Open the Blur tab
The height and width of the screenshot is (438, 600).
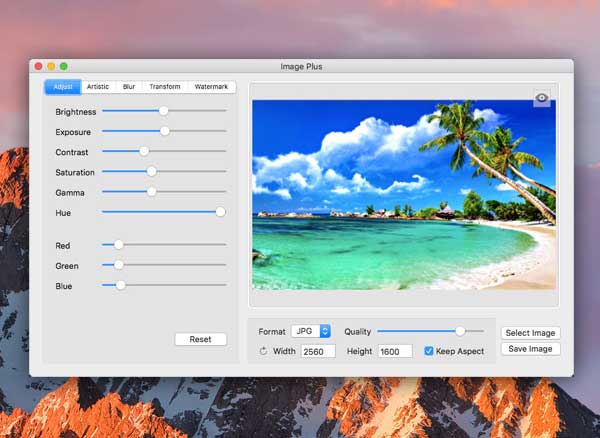click(x=129, y=87)
